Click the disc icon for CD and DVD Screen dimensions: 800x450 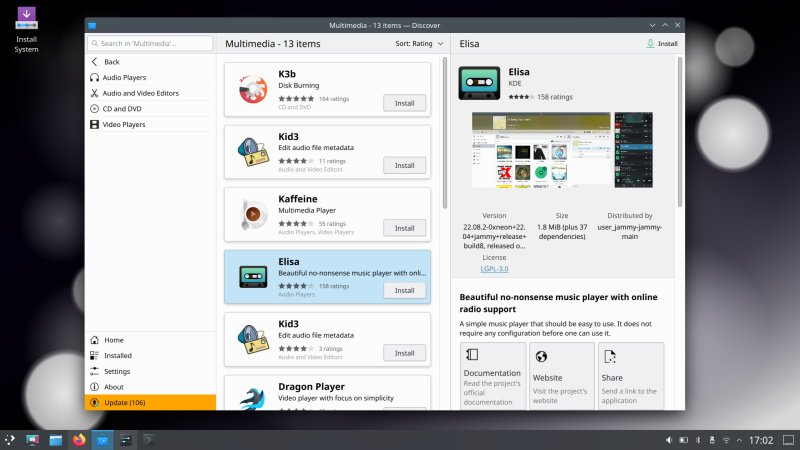(94, 109)
